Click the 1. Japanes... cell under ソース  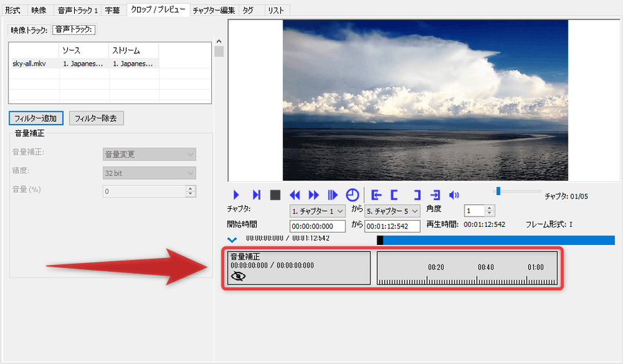click(84, 64)
